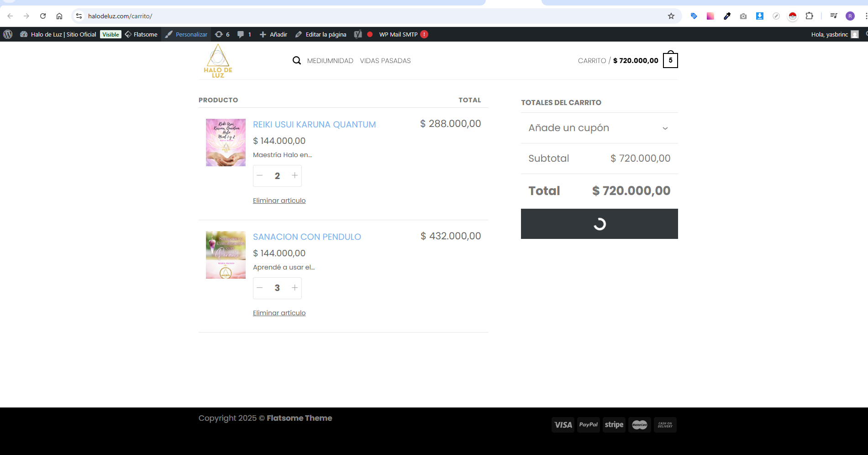Click the CARRITO / $ 720.000,00 link
This screenshot has width=868, height=455.
618,60
